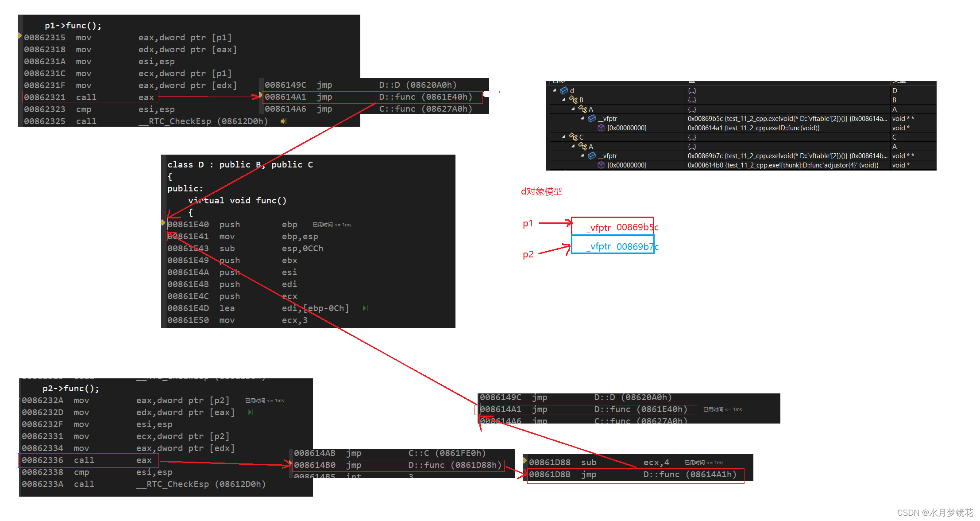Click purple cube icon for entry 0x008614a1
This screenshot has width=980, height=521.
pos(601,128)
